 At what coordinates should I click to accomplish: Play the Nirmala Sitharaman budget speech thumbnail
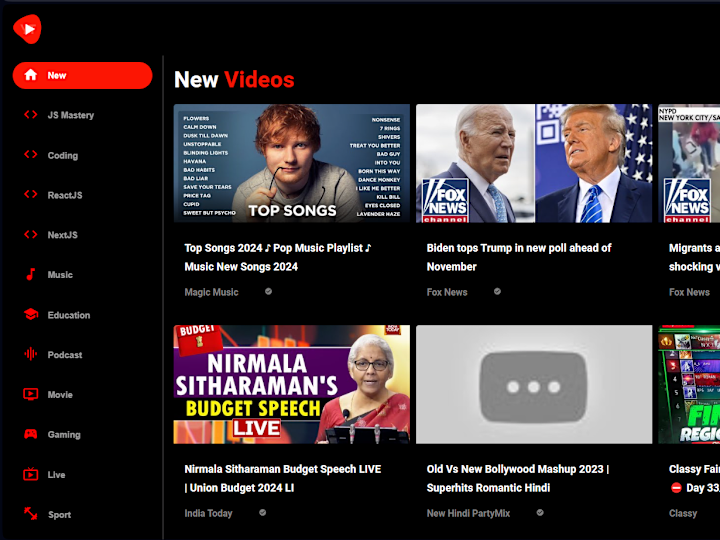pos(292,384)
